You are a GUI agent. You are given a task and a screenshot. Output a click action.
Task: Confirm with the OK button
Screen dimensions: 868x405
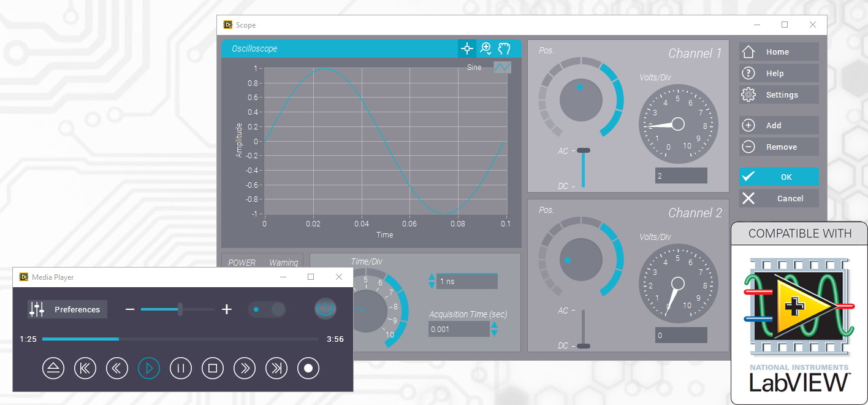tap(779, 177)
